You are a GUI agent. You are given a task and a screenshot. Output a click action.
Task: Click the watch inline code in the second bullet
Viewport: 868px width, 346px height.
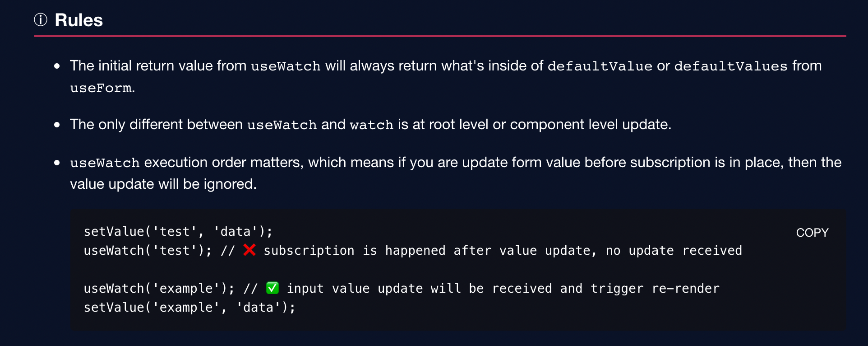(x=371, y=125)
